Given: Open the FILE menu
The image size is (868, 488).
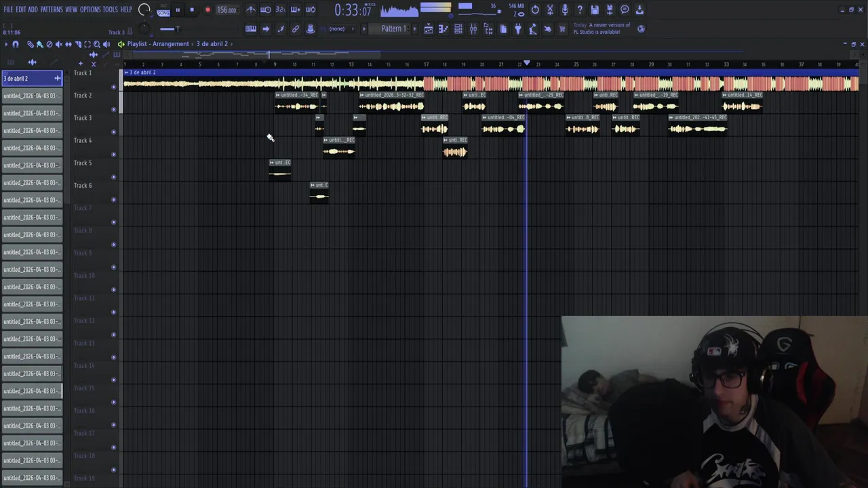Looking at the screenshot, I should [8, 9].
